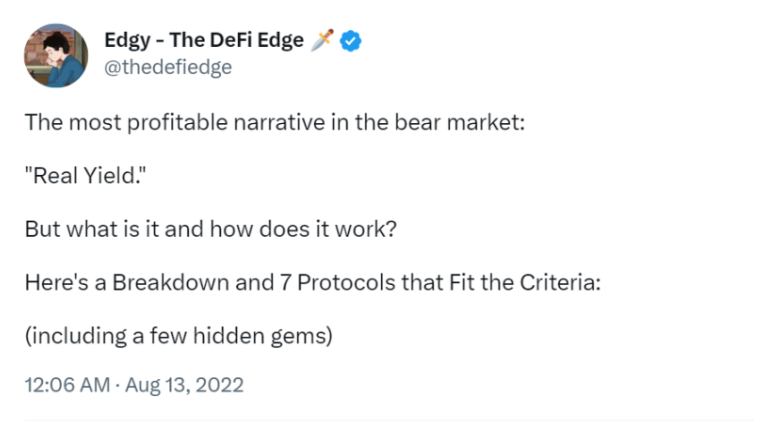772x427 pixels.
Task: Click the words "hidden gems)"
Action: click(x=263, y=336)
